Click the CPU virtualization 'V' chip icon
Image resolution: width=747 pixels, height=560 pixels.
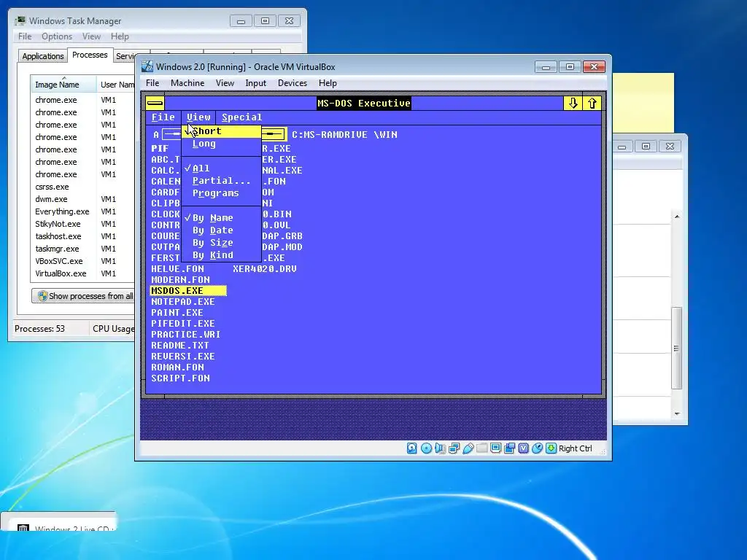[x=523, y=448]
